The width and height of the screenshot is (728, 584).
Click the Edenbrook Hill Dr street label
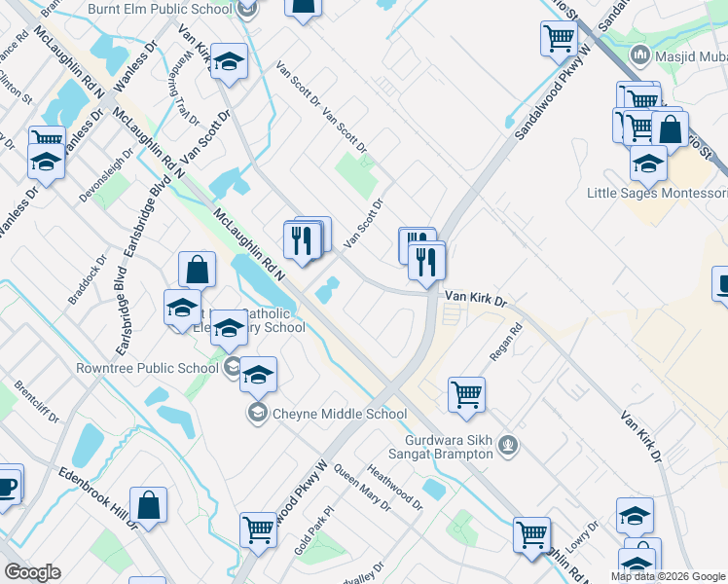(98, 499)
